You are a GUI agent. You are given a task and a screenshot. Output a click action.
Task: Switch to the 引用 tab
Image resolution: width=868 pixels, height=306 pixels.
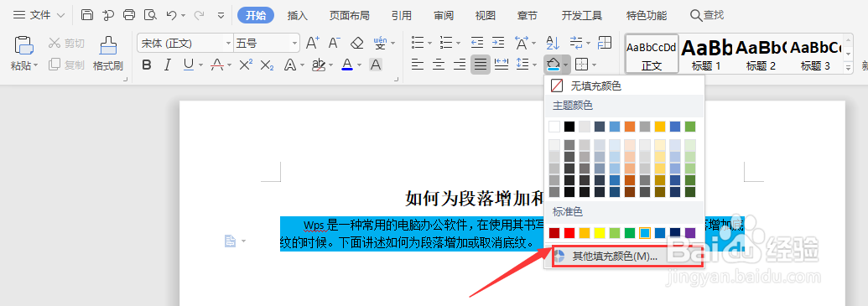[x=402, y=15]
